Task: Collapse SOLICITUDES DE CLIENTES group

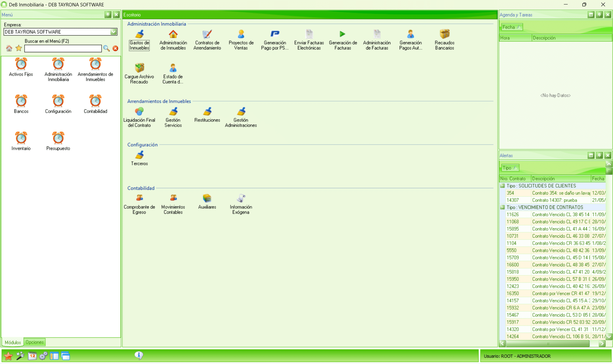Action: coord(502,186)
